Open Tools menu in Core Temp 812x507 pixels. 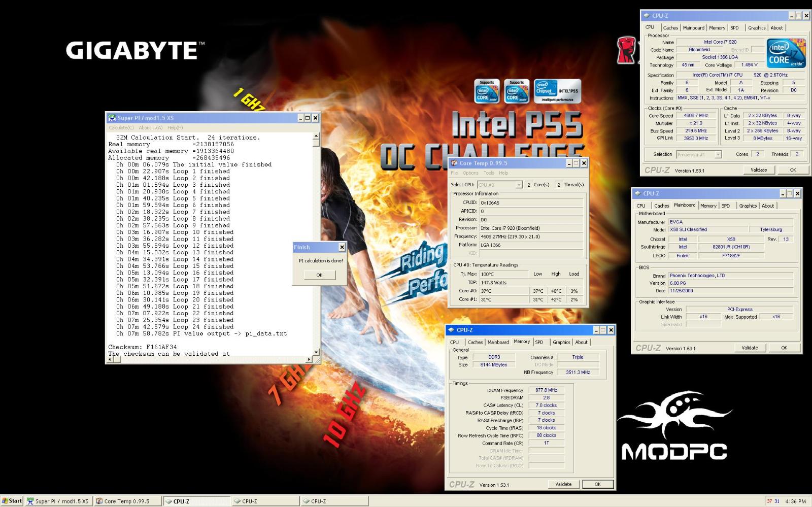tap(489, 173)
